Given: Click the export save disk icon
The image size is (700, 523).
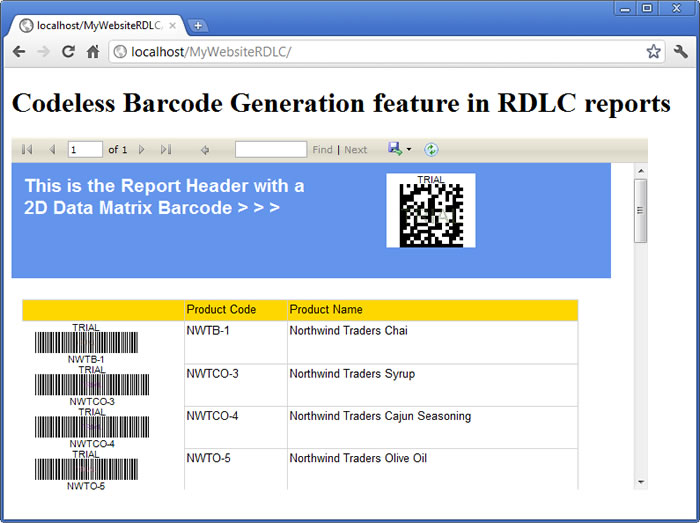Looking at the screenshot, I should point(395,149).
